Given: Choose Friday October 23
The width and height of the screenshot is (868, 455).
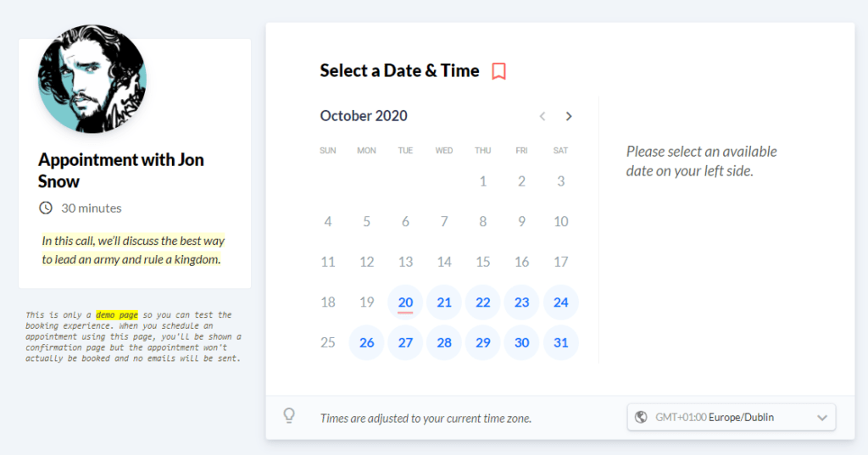Looking at the screenshot, I should click(521, 302).
